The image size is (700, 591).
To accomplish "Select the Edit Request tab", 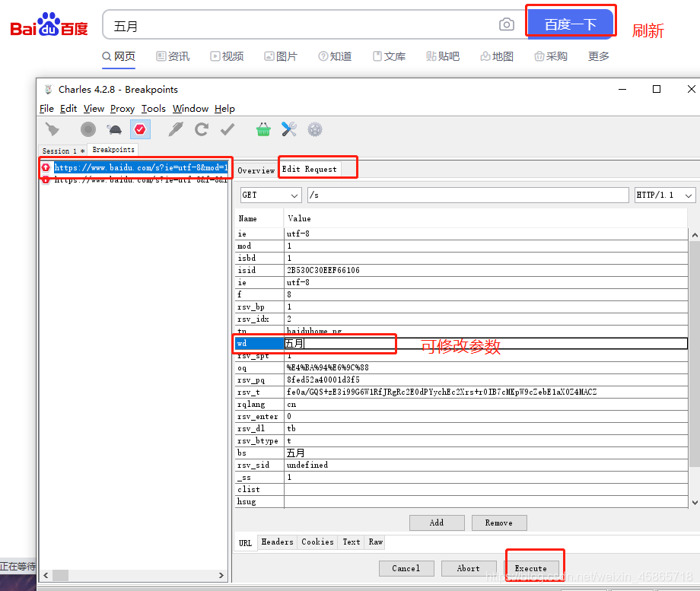I will tap(310, 169).
